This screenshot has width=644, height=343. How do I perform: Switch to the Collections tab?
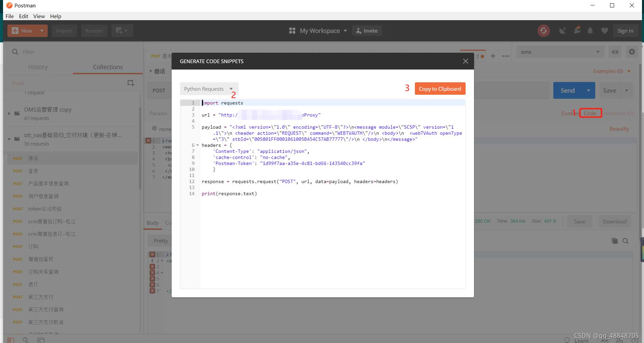point(108,67)
